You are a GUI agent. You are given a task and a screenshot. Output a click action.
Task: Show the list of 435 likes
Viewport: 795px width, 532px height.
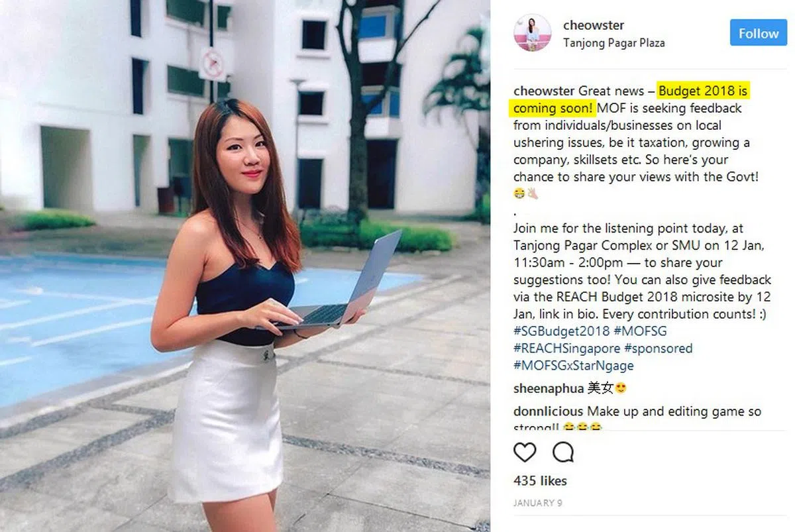(x=540, y=481)
